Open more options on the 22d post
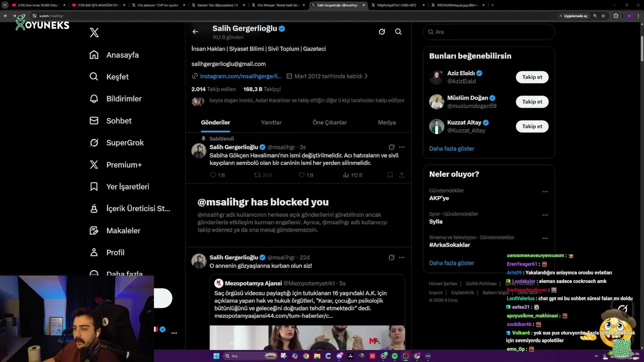This screenshot has width=644, height=362. click(401, 257)
